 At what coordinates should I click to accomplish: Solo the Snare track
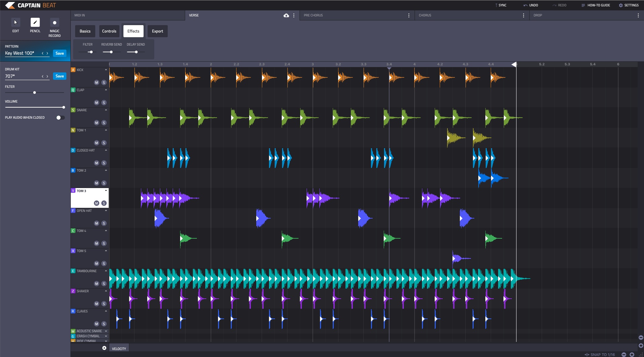[104, 123]
